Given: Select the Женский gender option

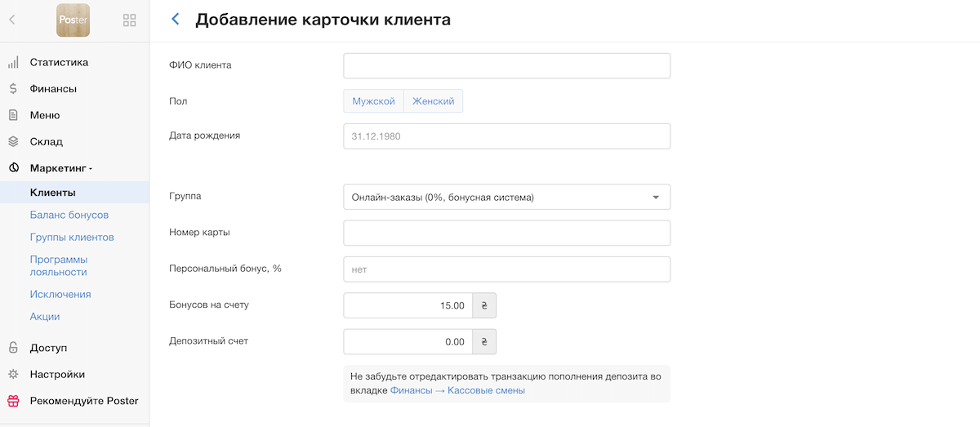Looking at the screenshot, I should (x=434, y=101).
